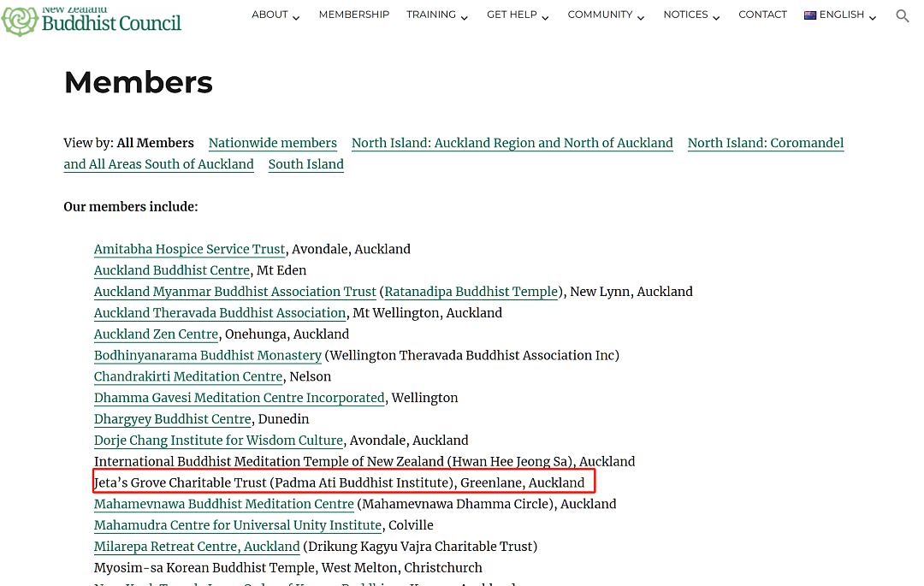The image size is (924, 586).
Task: View North Island: Auckland Region and North of Auckland
Action: 512,143
